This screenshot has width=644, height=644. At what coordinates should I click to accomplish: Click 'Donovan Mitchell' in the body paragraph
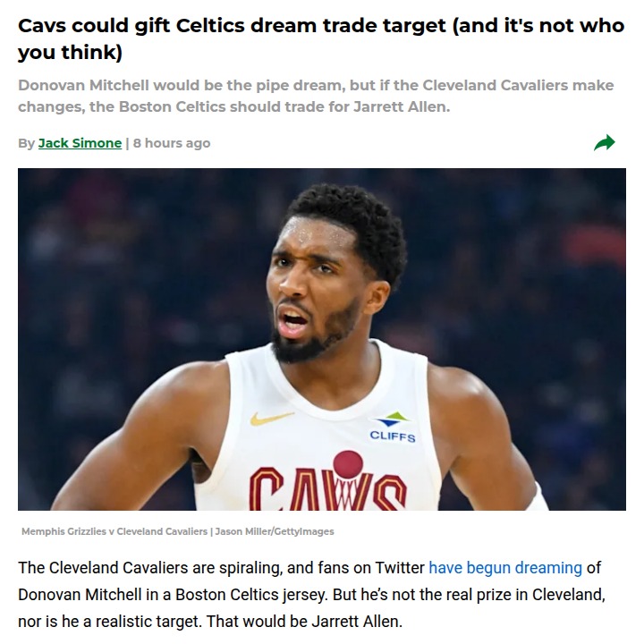pos(80,595)
